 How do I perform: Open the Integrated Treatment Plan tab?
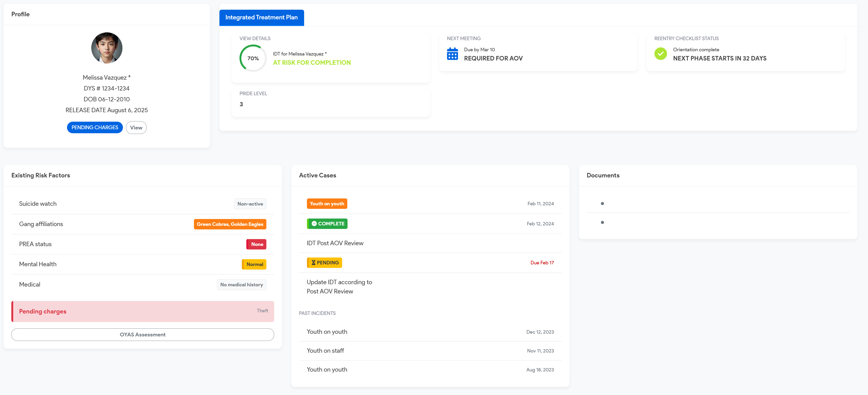click(261, 17)
